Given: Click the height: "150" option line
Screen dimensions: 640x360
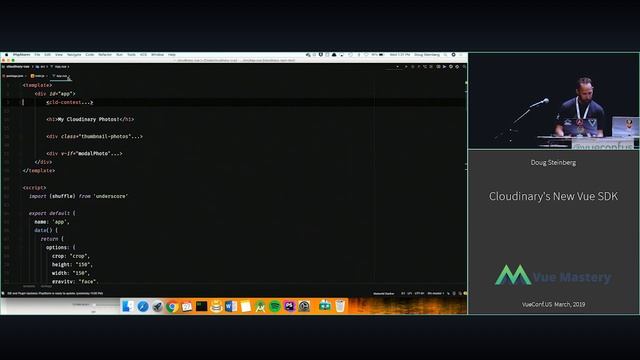Looking at the screenshot, I should (x=72, y=265).
